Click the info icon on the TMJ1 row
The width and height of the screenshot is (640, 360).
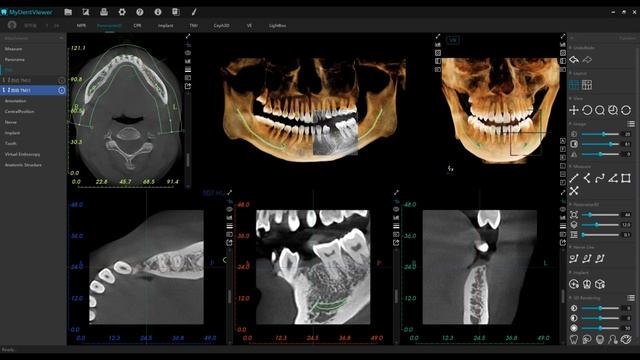(x=61, y=90)
